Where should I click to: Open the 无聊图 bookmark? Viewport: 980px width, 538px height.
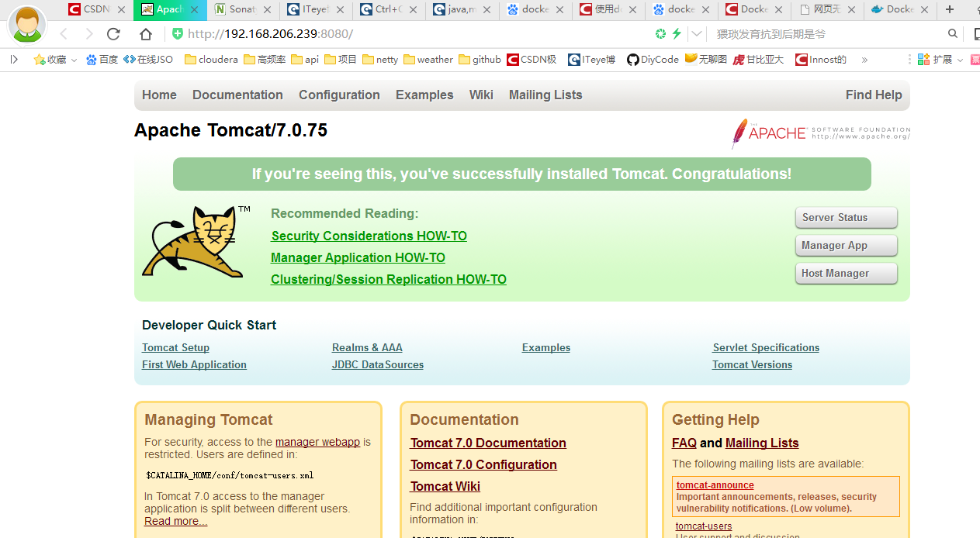706,60
